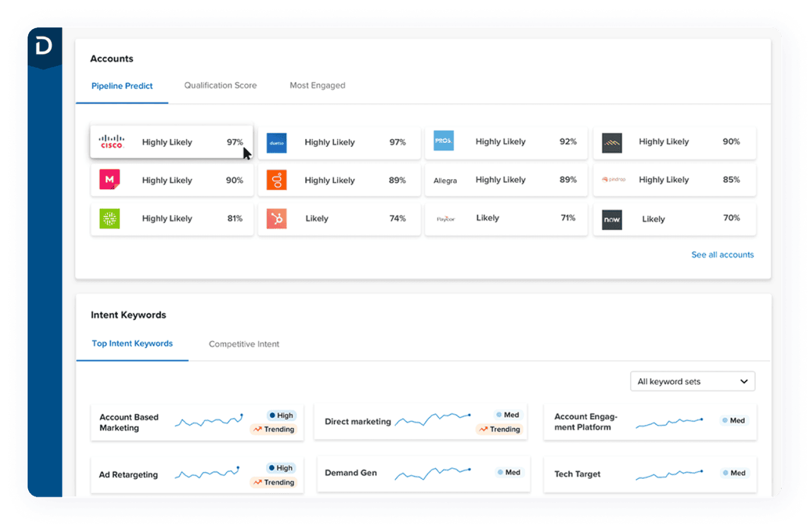Select the Top Intent Keywords tab
This screenshot has height=529, width=812.
coord(132,344)
